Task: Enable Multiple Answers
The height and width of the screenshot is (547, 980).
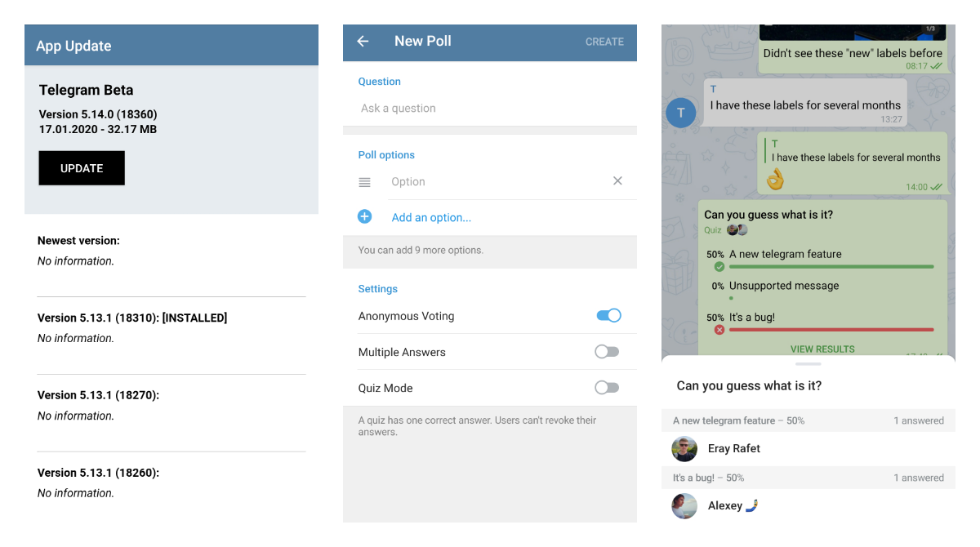Action: pos(607,351)
